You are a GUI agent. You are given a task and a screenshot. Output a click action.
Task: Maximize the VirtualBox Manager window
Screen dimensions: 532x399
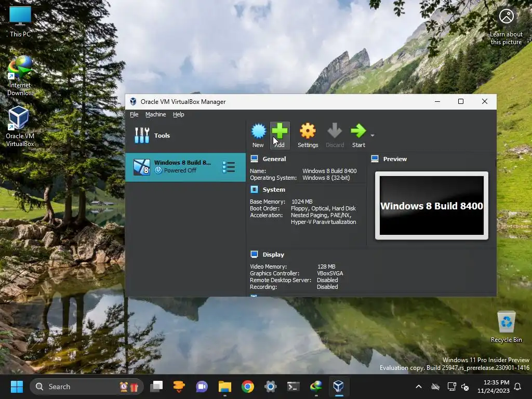(x=460, y=101)
